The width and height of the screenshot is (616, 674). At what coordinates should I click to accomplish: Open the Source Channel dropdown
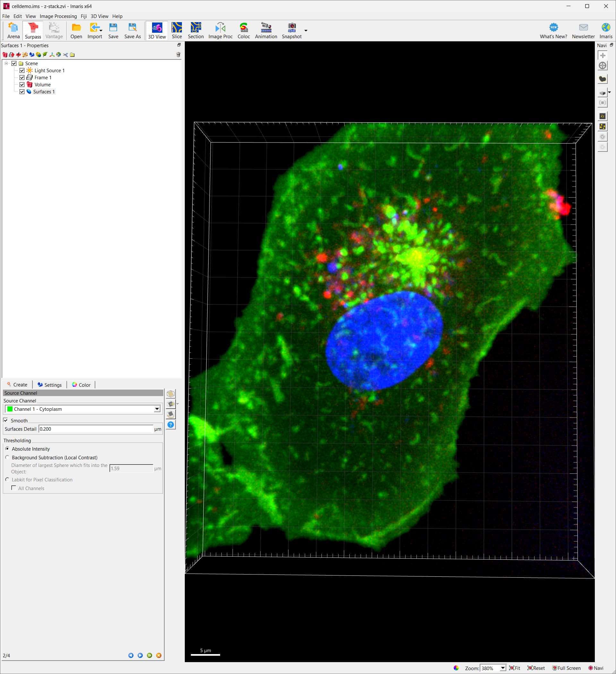click(x=157, y=409)
